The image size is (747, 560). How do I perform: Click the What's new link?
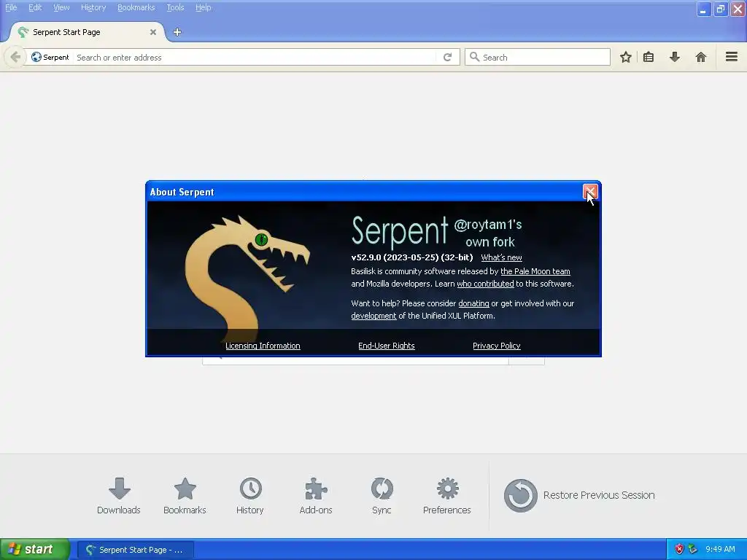tap(501, 257)
